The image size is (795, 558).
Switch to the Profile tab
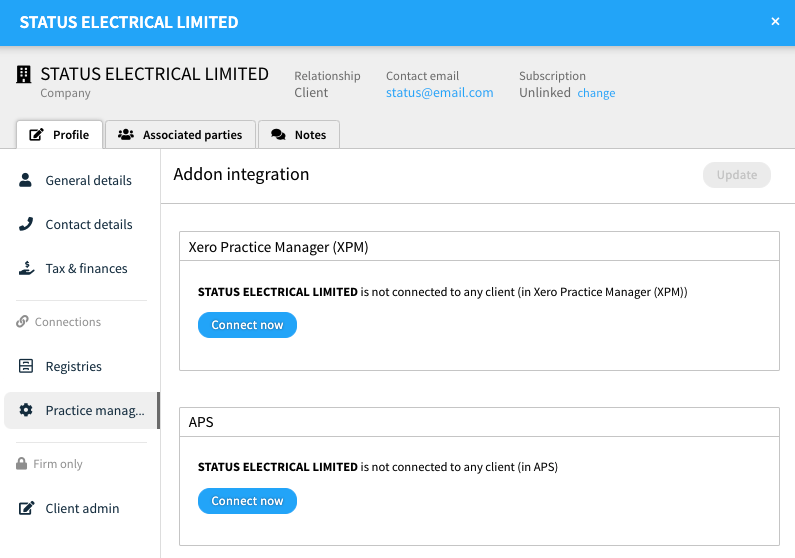pyautogui.click(x=60, y=135)
